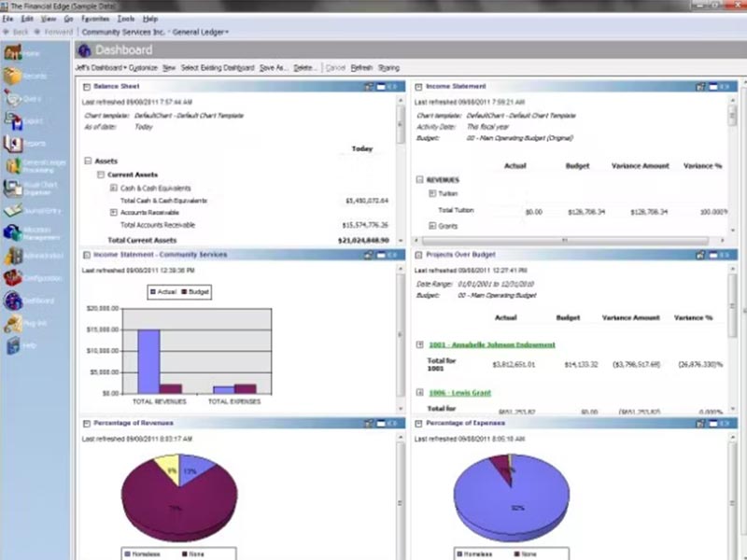
Task: Click Select Existing Dashboard button
Action: 218,68
